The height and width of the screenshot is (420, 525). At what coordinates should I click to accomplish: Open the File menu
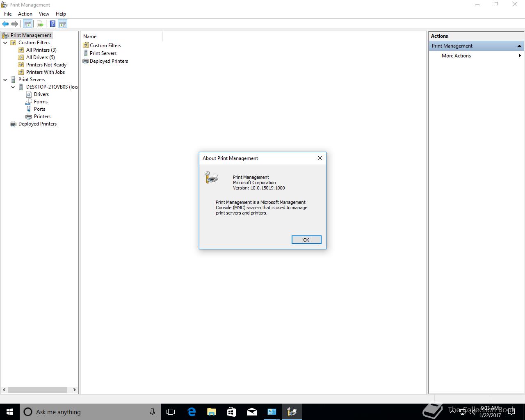pos(8,14)
